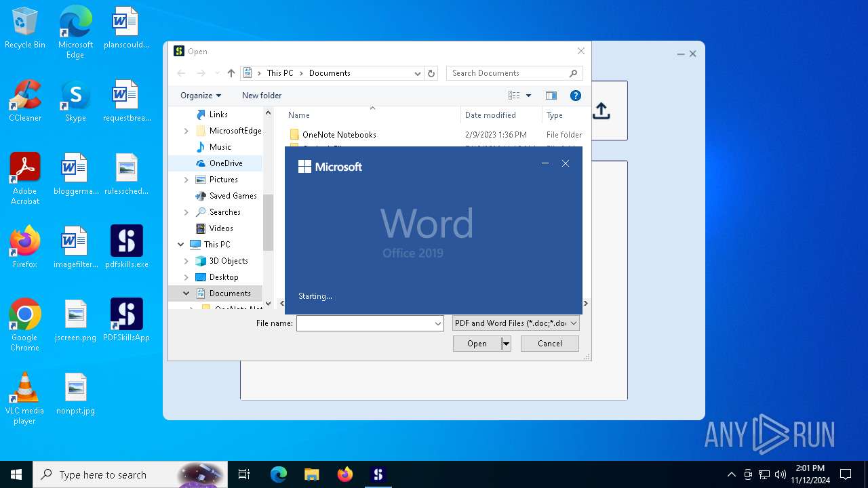Screen dimensions: 868x488
Task: Select the imagefilter Word document icon
Action: tap(75, 247)
